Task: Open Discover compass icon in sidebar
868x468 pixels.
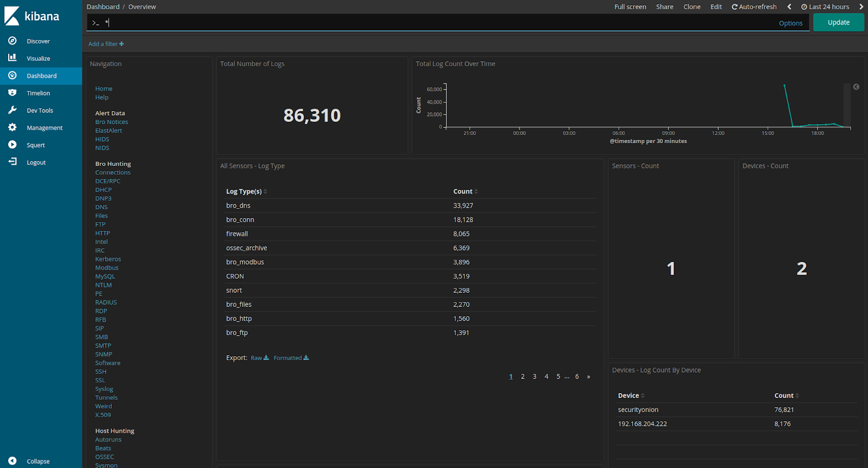Action: tap(12, 41)
